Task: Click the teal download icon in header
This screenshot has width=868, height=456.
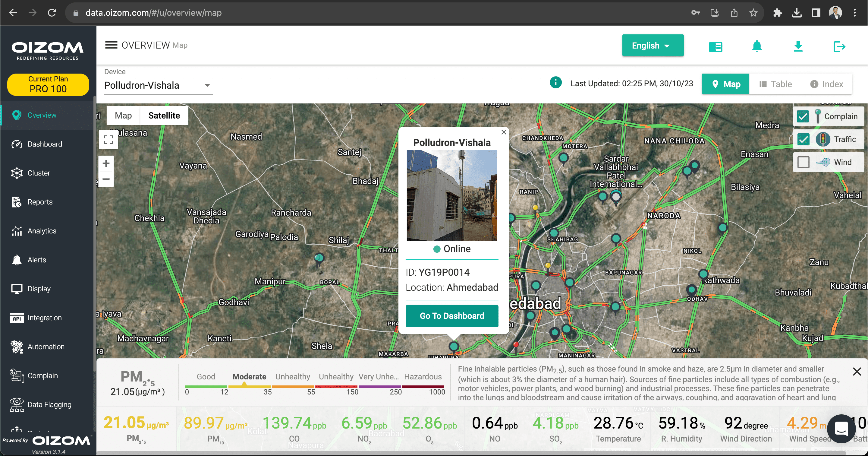Action: (798, 46)
